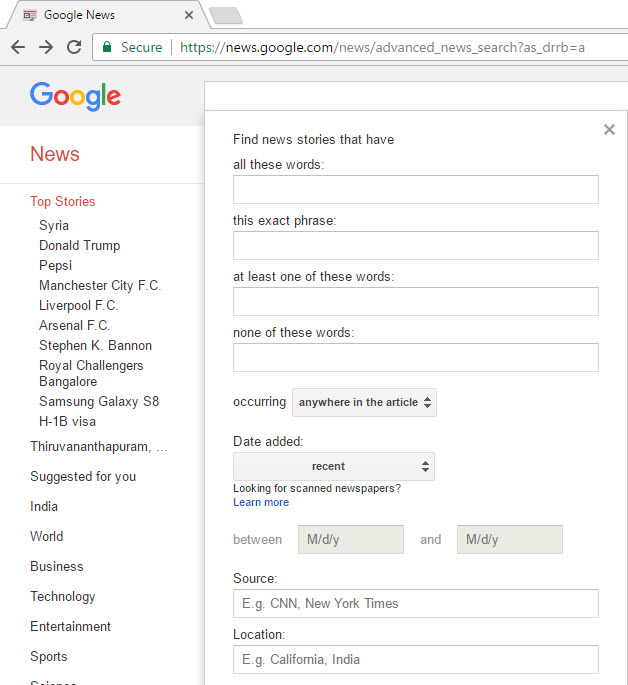The image size is (628, 685).
Task: Reload the page with refresh icon
Action: pyautogui.click(x=73, y=47)
